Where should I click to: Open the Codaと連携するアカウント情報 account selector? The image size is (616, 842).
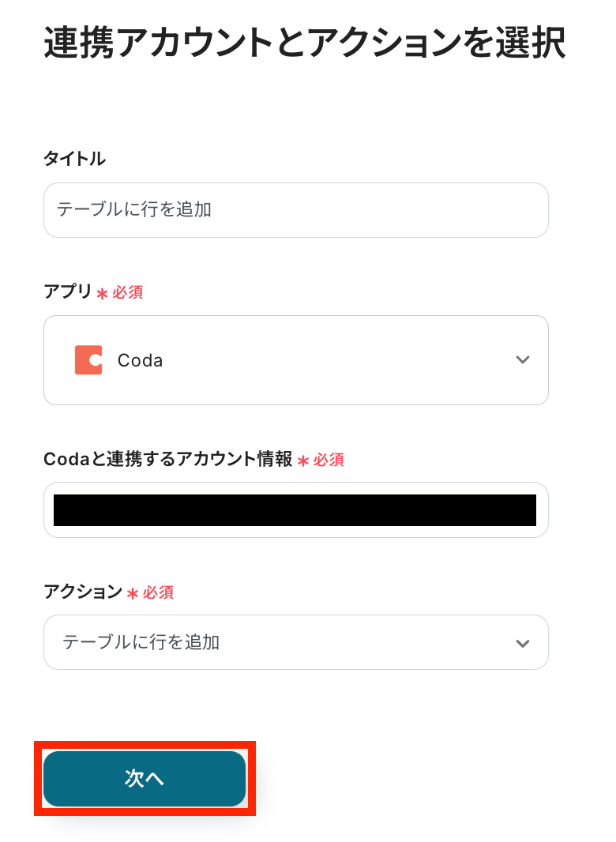(x=295, y=510)
